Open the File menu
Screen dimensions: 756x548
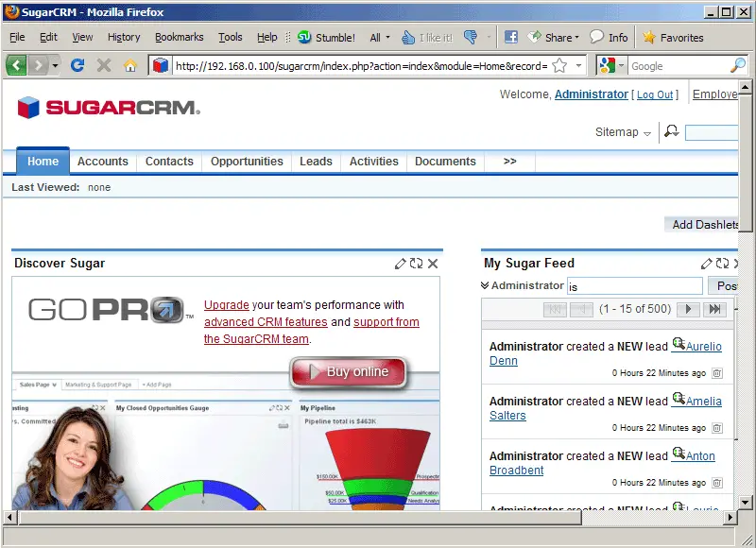tap(17, 37)
